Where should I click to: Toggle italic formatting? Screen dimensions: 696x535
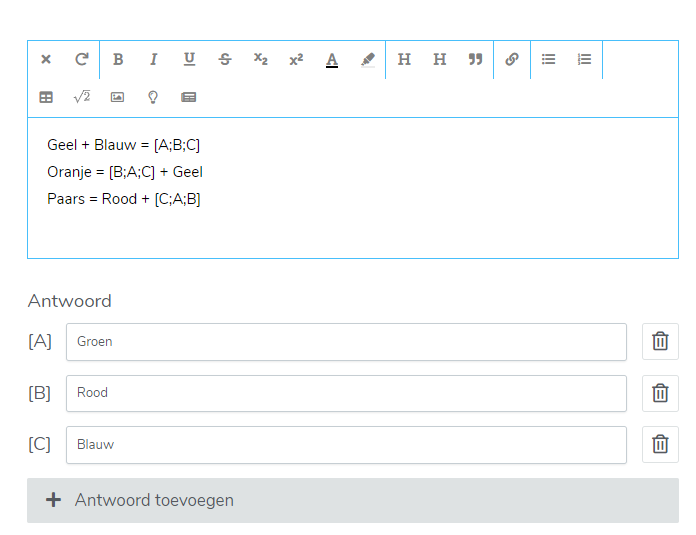154,59
